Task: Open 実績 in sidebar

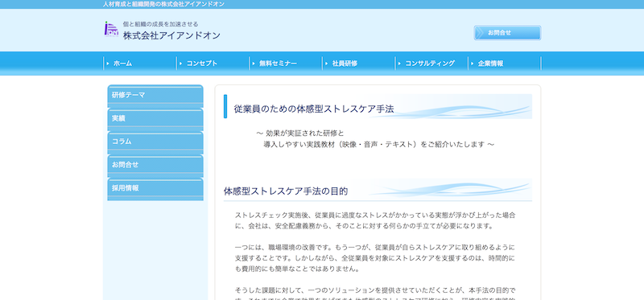Action: 155,119
